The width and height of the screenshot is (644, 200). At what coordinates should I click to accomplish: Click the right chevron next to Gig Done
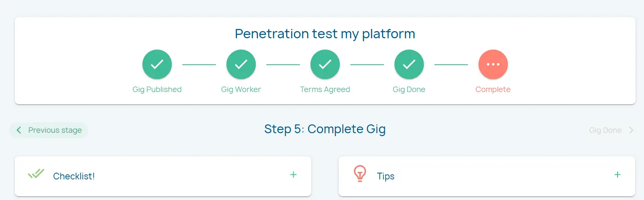(631, 130)
